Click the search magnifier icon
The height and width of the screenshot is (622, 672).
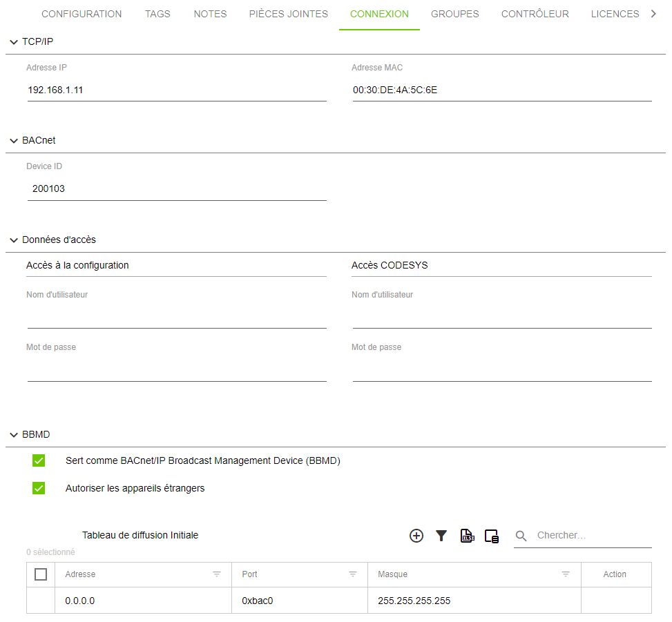point(521,536)
